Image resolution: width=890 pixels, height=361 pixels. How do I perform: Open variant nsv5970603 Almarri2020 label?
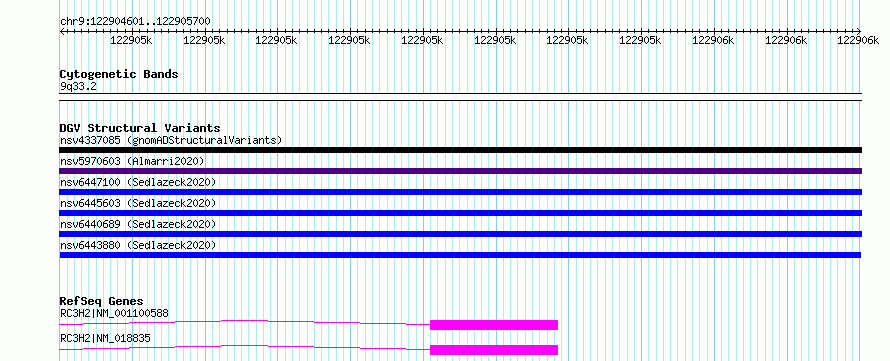point(132,161)
